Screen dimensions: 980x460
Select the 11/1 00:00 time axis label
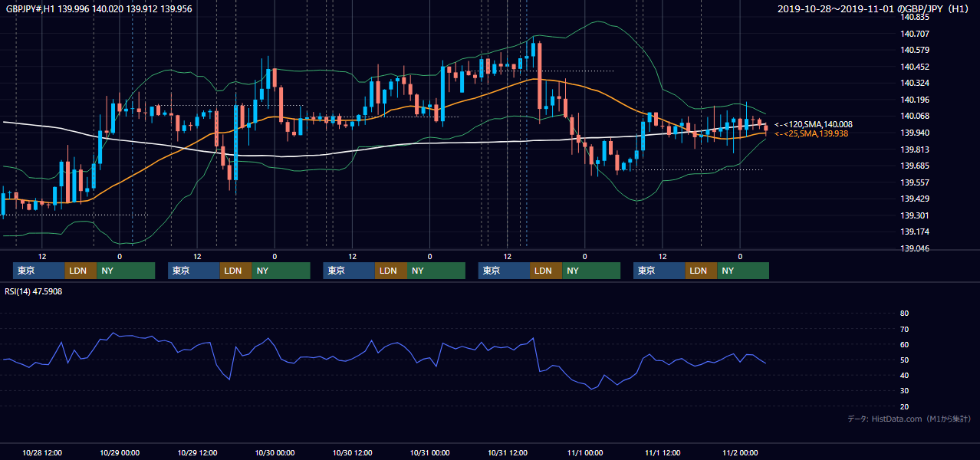coord(585,452)
